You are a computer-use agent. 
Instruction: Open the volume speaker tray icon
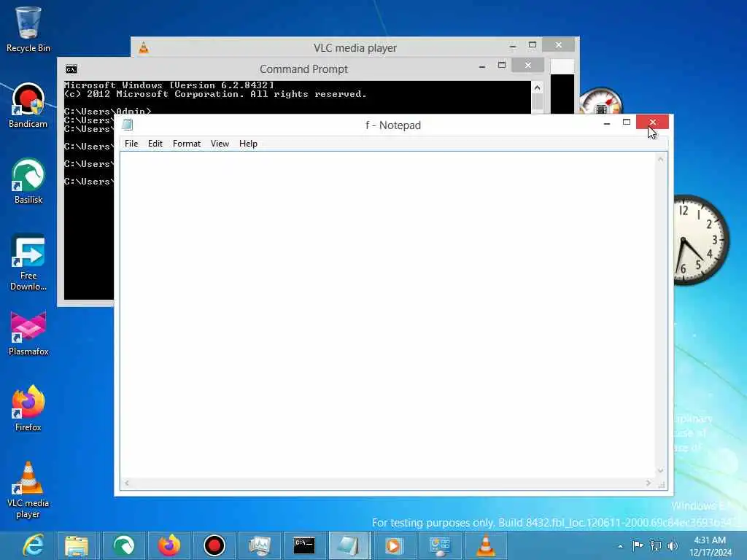click(x=673, y=545)
